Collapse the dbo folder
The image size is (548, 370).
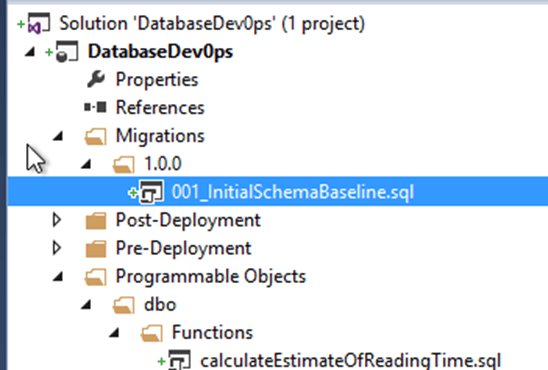(x=86, y=305)
